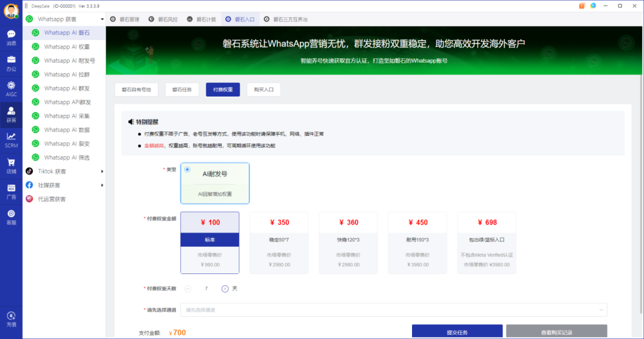Switch to the 磐石三方互养池 tab
The width and height of the screenshot is (644, 339).
coord(286,19)
